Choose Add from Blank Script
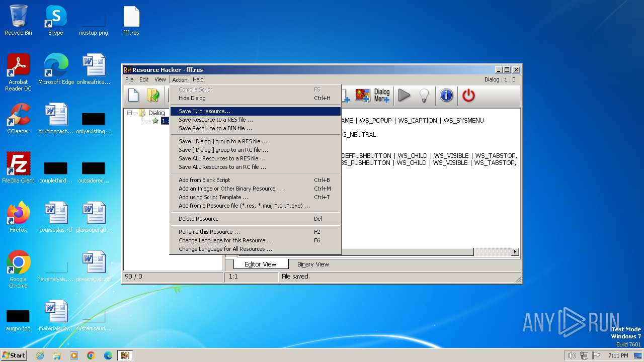The width and height of the screenshot is (644, 362). 256,180
